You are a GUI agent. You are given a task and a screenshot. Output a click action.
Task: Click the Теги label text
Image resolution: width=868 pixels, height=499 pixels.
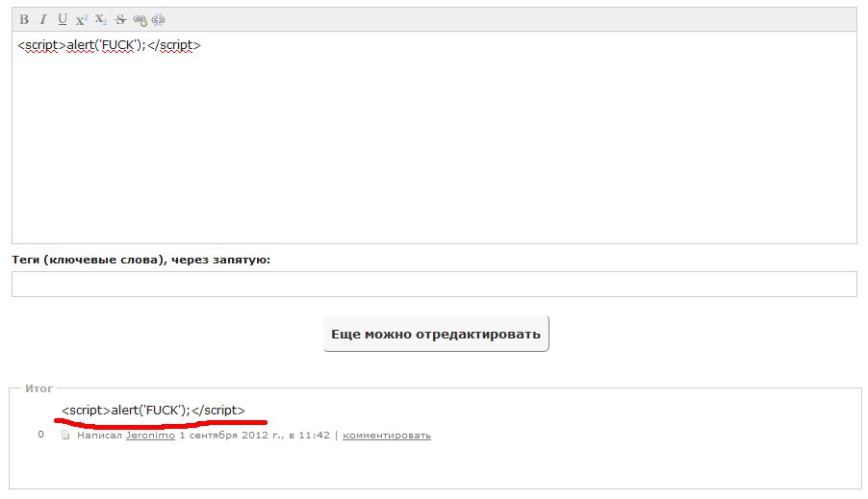[x=141, y=260]
